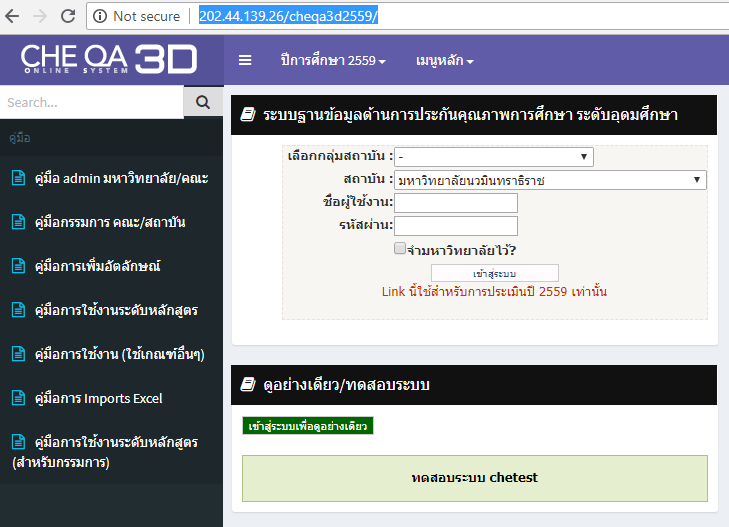Click document icon beside คู่มือการ Imports Excel
Screen dimensions: 729x527
point(17,398)
